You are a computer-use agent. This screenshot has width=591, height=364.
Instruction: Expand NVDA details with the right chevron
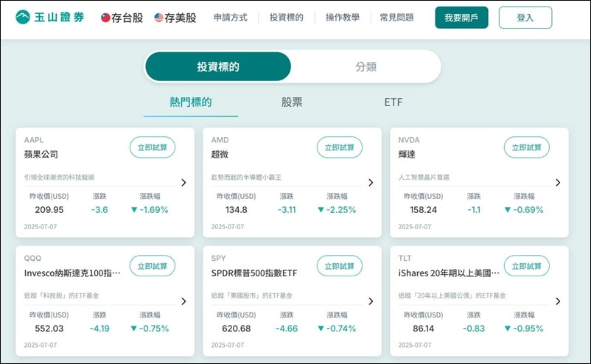(x=558, y=183)
